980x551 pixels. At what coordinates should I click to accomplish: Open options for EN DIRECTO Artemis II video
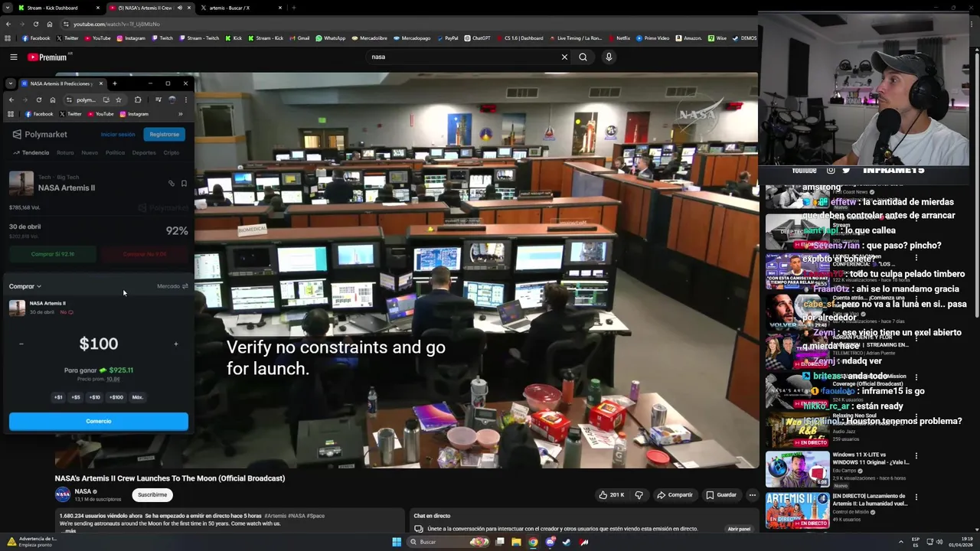916,497
